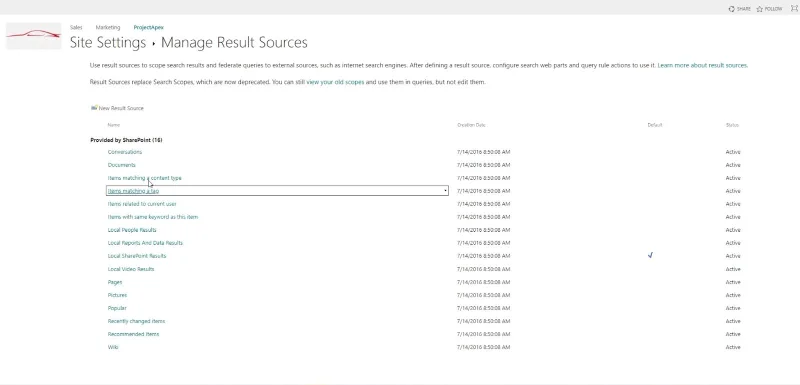Open Recommended Items result source

[x=133, y=334]
